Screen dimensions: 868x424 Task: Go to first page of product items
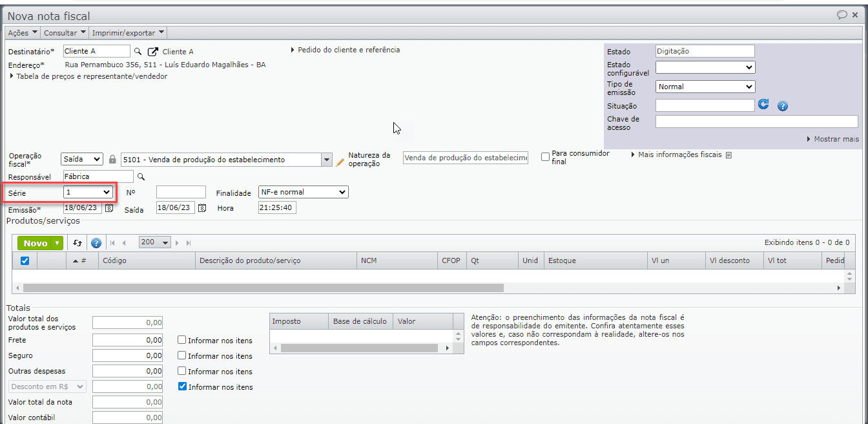point(112,243)
